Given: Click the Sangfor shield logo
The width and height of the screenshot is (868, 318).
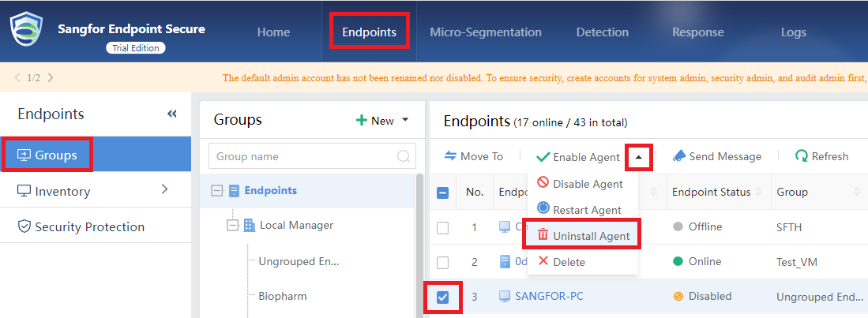Looking at the screenshot, I should coord(27,32).
